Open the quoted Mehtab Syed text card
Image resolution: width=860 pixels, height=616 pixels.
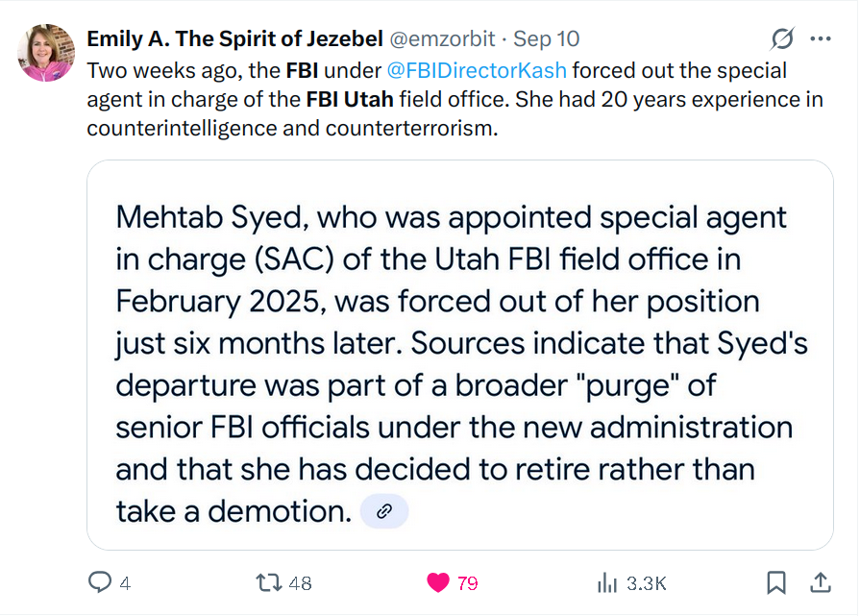460,355
